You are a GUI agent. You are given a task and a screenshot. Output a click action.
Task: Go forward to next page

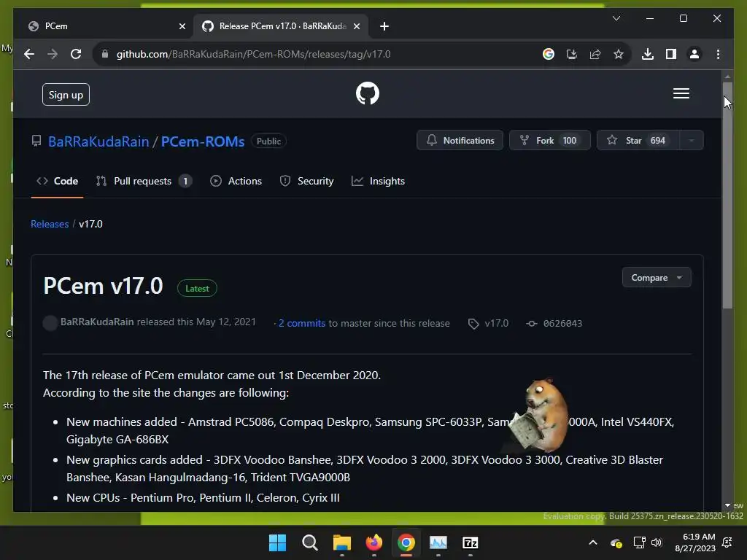[53, 54]
